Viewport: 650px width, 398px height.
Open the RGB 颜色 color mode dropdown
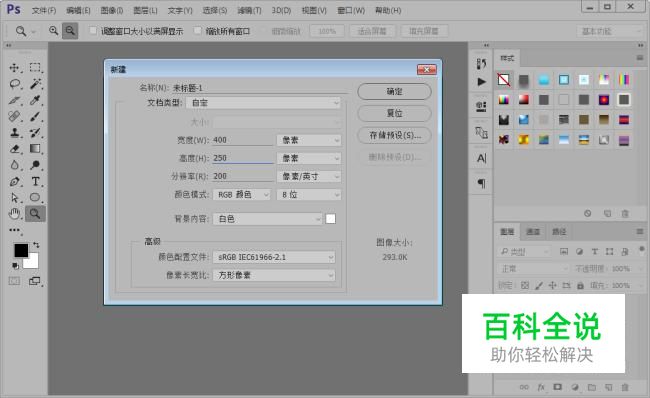click(x=242, y=195)
